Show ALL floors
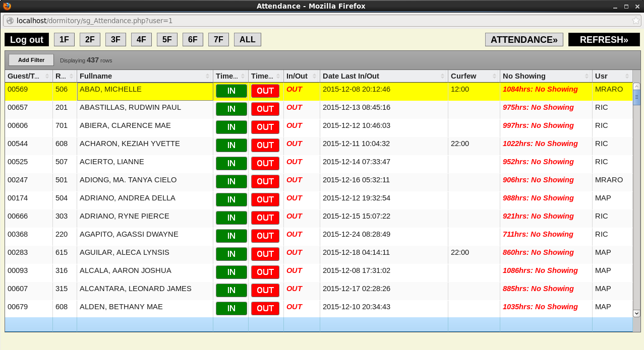This screenshot has width=644, height=350. 247,40
